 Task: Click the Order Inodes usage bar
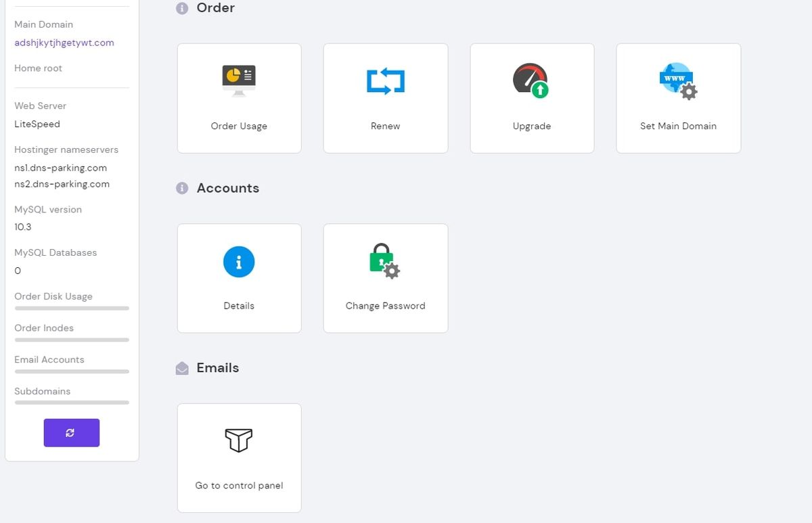tap(71, 340)
